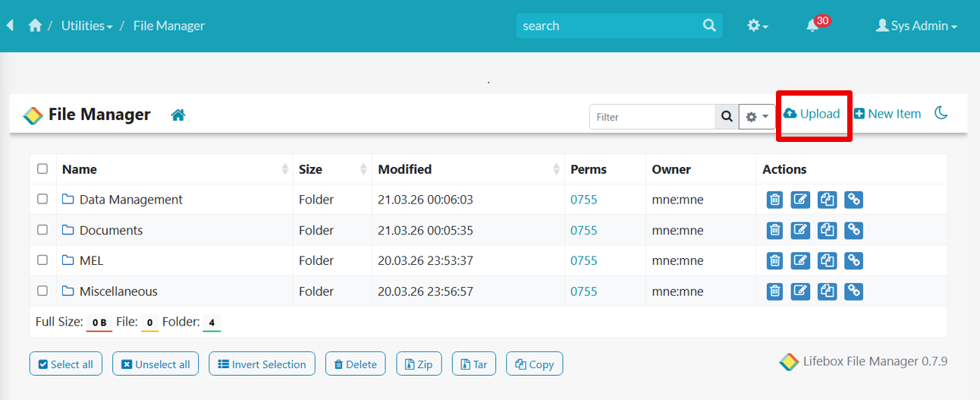This screenshot has height=400, width=980.
Task: Click the Folder count value 4
Action: [212, 323]
